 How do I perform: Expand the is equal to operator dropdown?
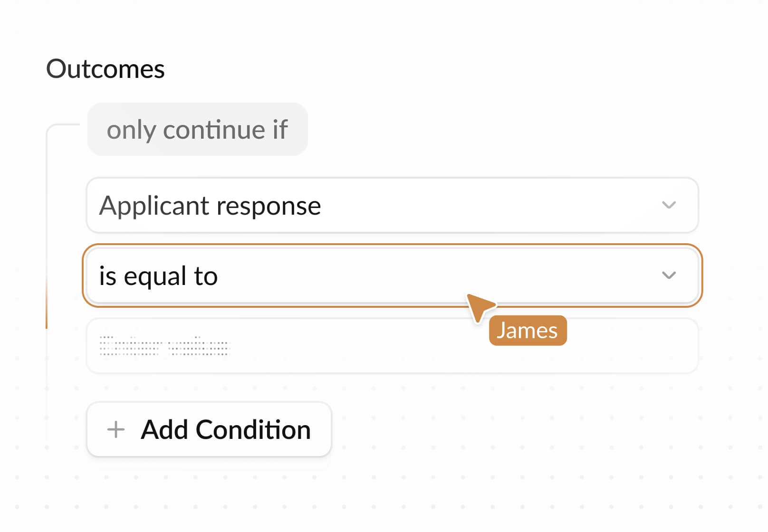point(392,275)
